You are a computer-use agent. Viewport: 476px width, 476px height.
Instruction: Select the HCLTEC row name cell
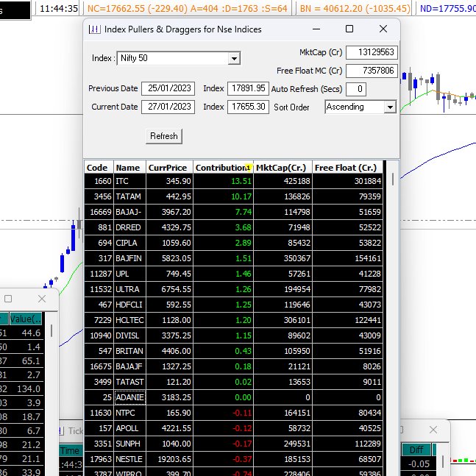[130, 320]
